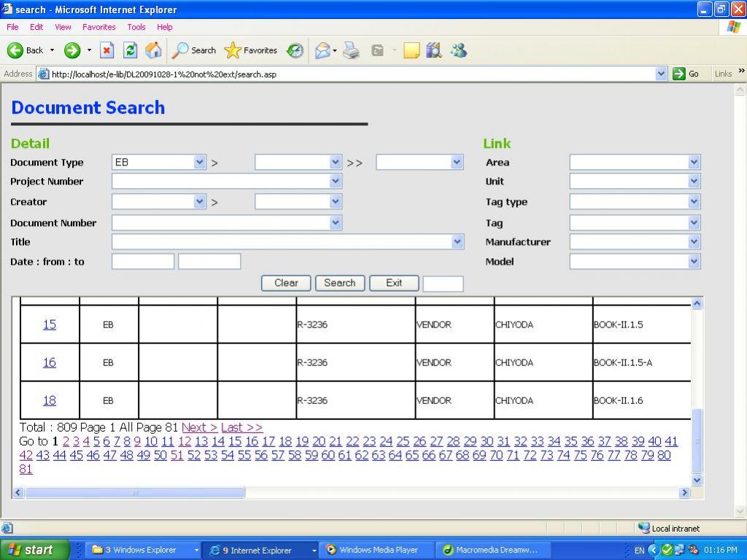Click the Next > page link
Image resolution: width=747 pixels, height=560 pixels.
[x=199, y=427]
